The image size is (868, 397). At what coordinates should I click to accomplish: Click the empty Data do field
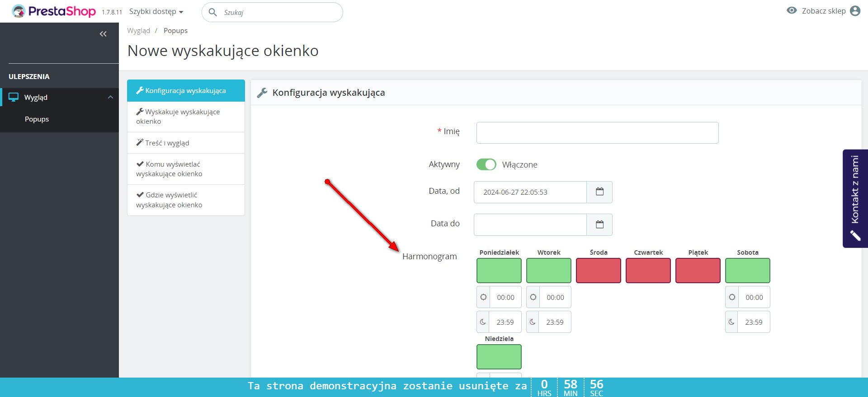pyautogui.click(x=530, y=224)
